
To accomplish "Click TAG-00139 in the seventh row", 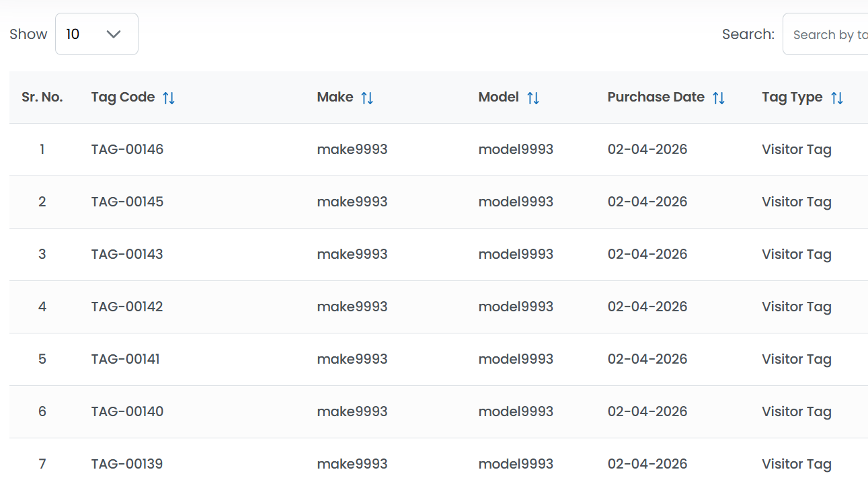I will coord(127,464).
